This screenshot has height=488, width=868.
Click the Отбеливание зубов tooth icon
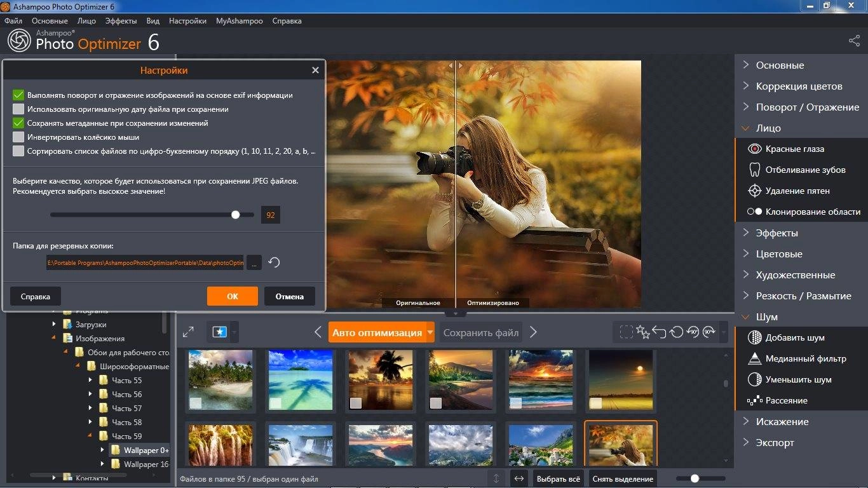pyautogui.click(x=754, y=170)
